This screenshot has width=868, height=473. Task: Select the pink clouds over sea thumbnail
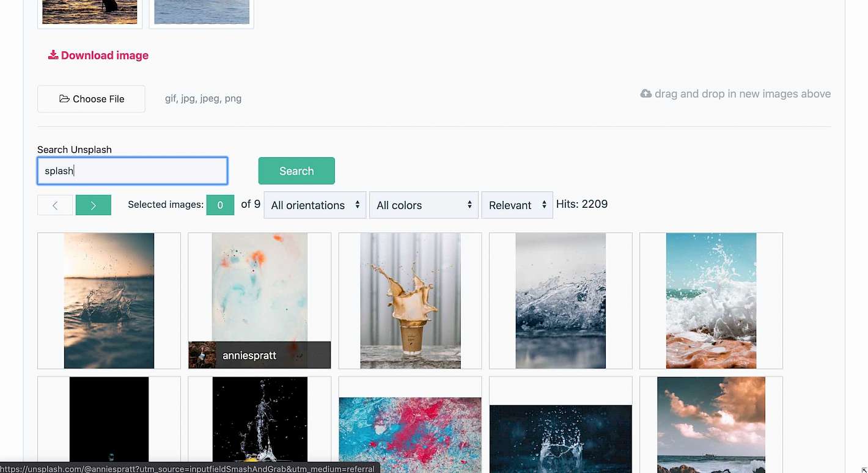click(x=711, y=425)
